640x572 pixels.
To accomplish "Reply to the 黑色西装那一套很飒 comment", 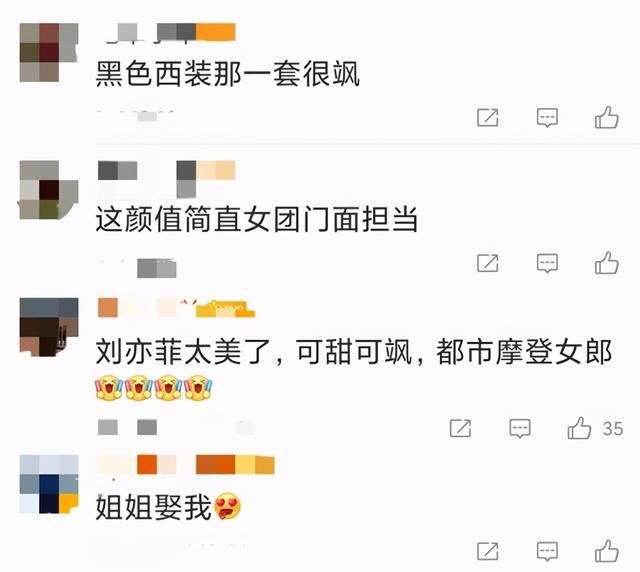I will click(x=547, y=118).
